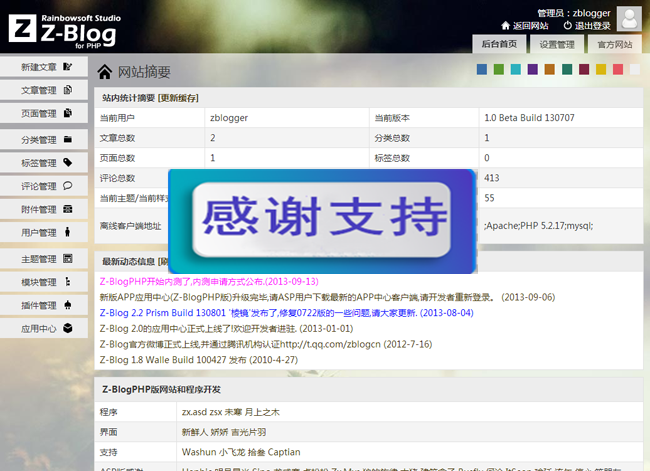Image resolution: width=650 pixels, height=471 pixels.
Task: Select the maroon color theme swatch
Action: (x=584, y=69)
